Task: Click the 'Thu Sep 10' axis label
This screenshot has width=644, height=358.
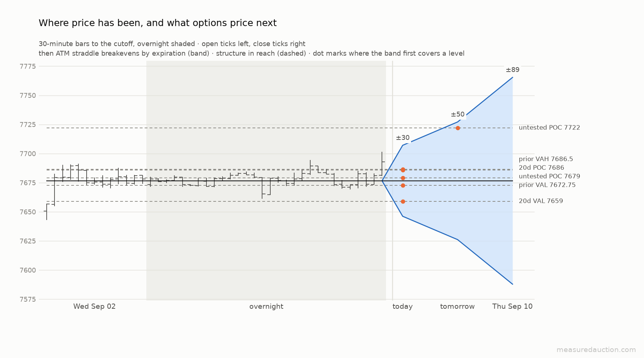Action: pos(512,307)
